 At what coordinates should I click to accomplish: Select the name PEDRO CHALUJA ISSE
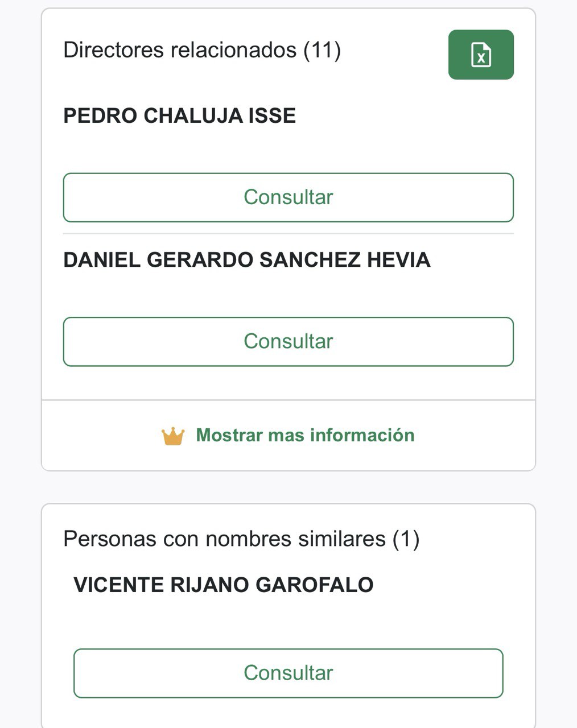tap(180, 116)
